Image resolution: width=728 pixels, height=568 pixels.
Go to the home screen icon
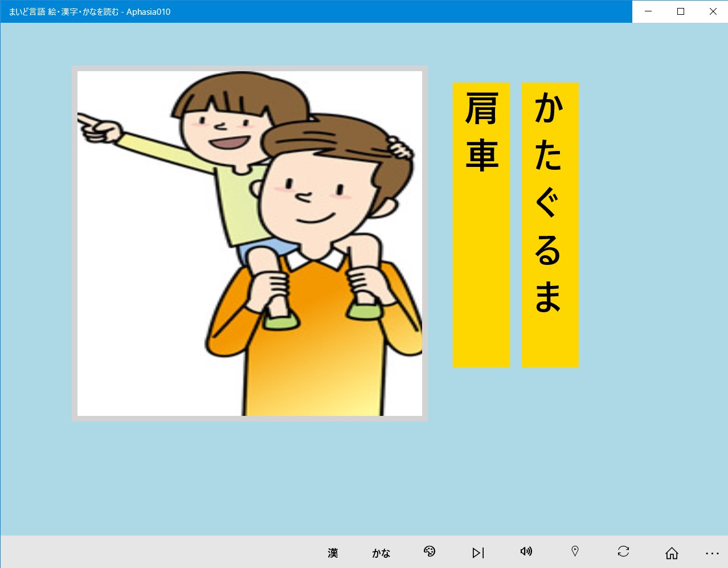click(672, 553)
